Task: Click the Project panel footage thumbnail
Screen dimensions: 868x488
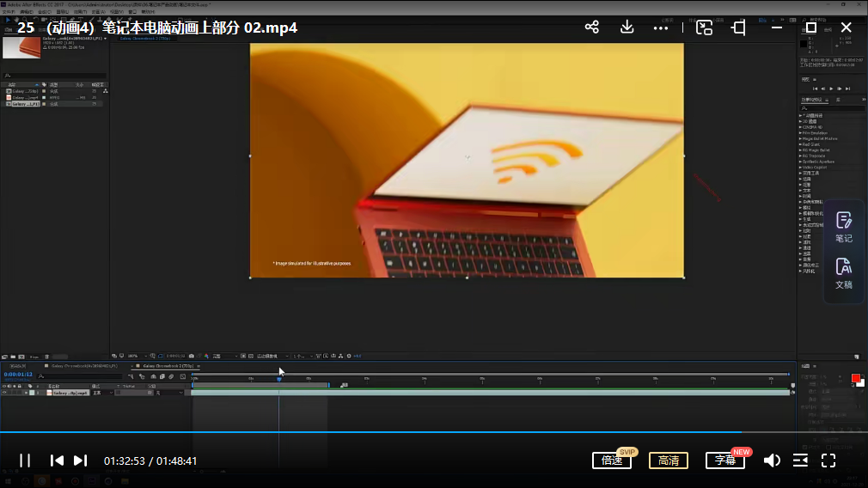Action: (x=21, y=47)
